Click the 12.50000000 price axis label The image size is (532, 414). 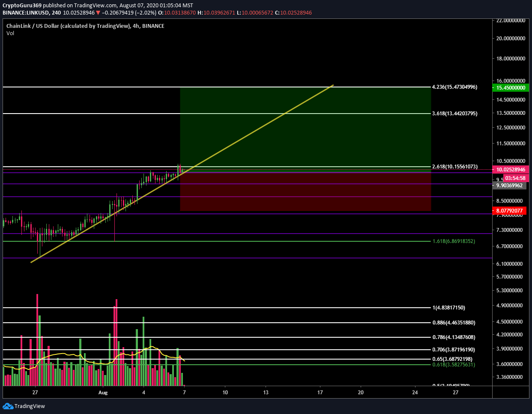click(511, 128)
